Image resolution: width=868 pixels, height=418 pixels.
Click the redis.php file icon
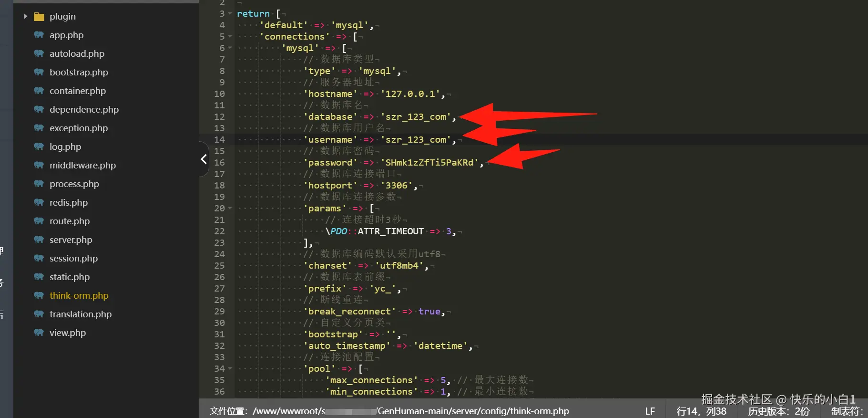pos(39,202)
